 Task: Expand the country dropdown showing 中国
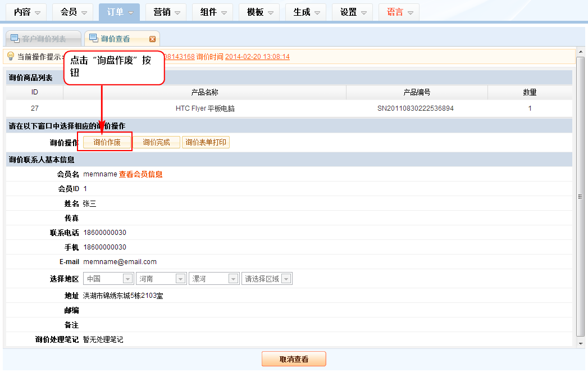pos(127,279)
